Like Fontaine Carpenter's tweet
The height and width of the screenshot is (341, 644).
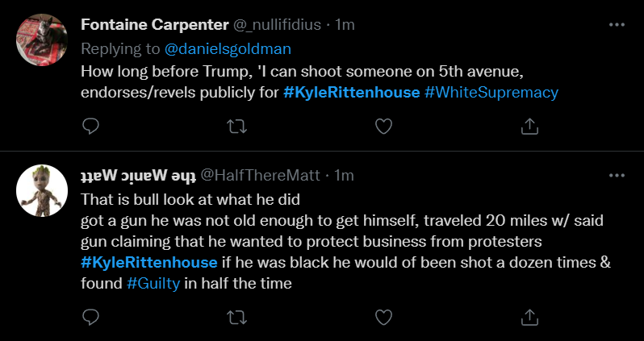(x=384, y=126)
